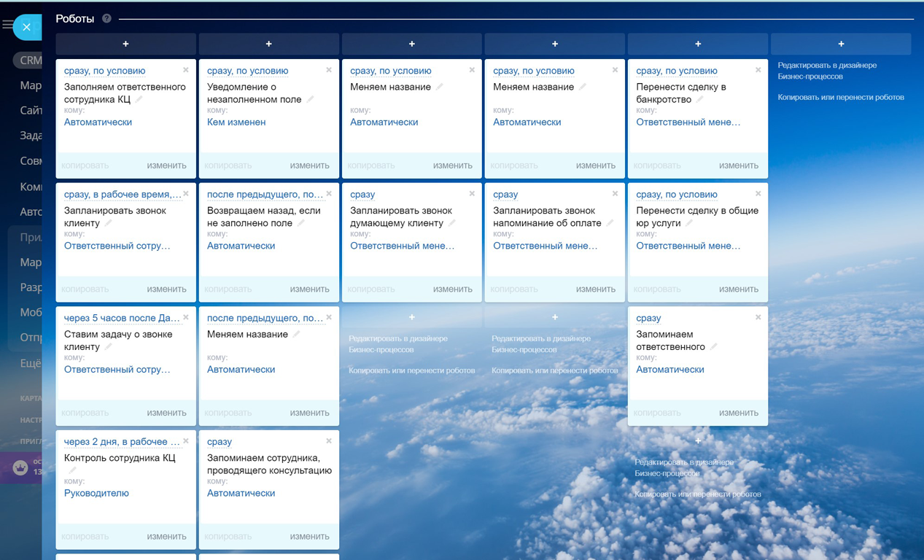Image resolution: width=924 pixels, height=560 pixels.
Task: Click pencil next to 'Запланировать звонок клиенту'
Action: coord(109,223)
